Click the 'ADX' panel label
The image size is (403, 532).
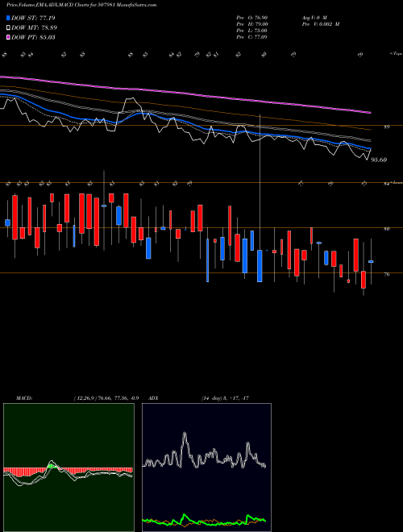[x=154, y=398]
